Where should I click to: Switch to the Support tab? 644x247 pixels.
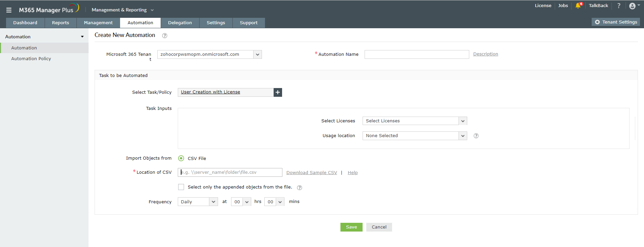click(249, 23)
